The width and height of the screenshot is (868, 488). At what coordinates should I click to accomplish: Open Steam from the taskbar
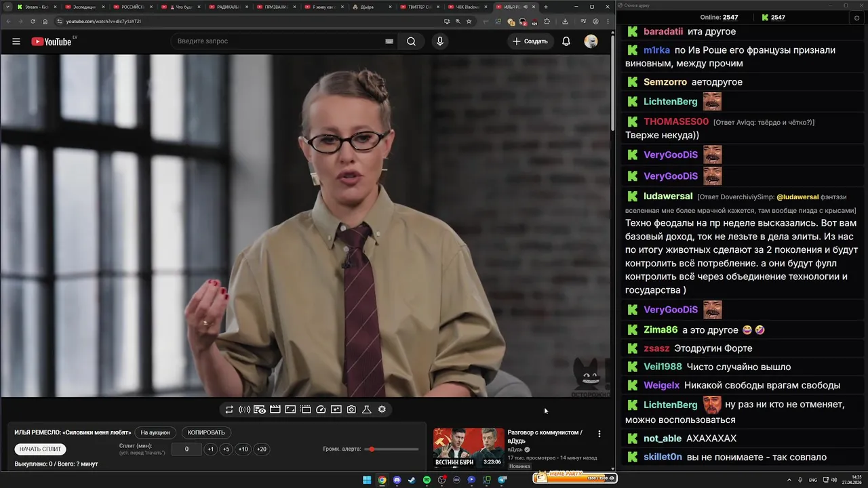tap(412, 480)
